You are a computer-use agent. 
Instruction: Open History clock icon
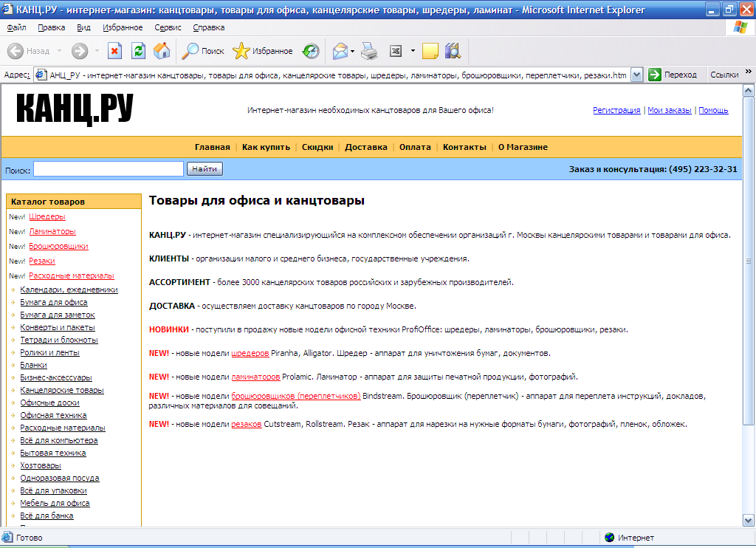click(311, 51)
